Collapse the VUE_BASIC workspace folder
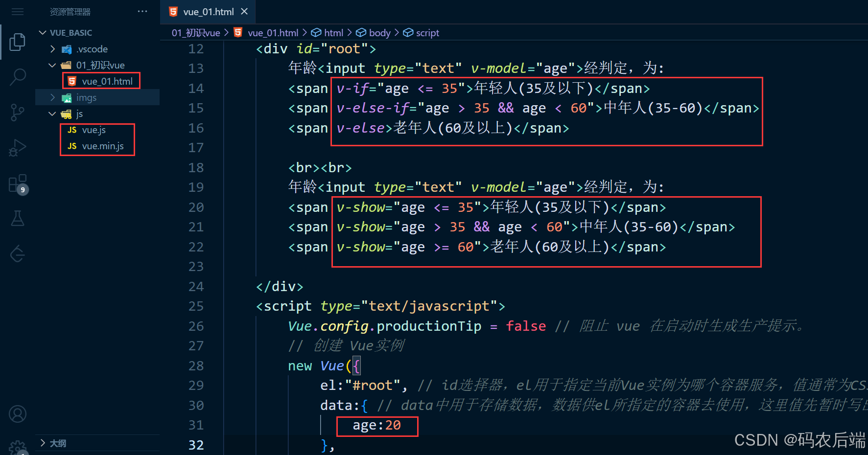This screenshot has height=455, width=868. (x=43, y=32)
